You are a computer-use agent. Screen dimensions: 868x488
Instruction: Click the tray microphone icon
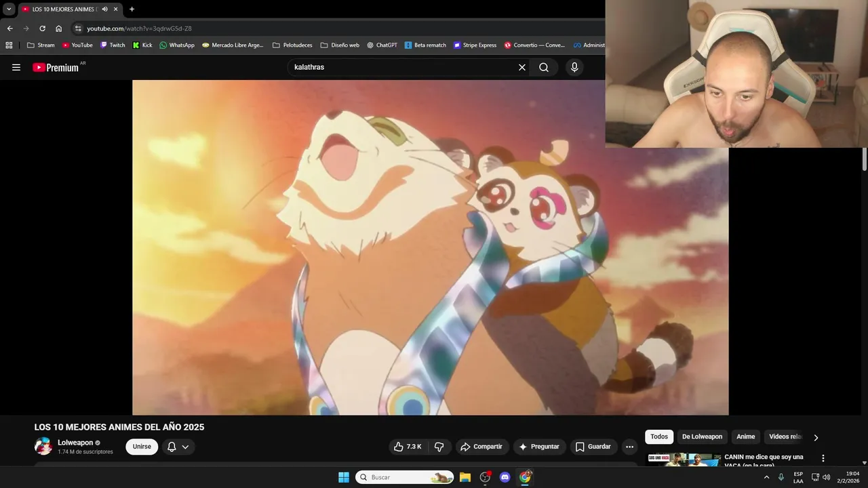pos(781,477)
